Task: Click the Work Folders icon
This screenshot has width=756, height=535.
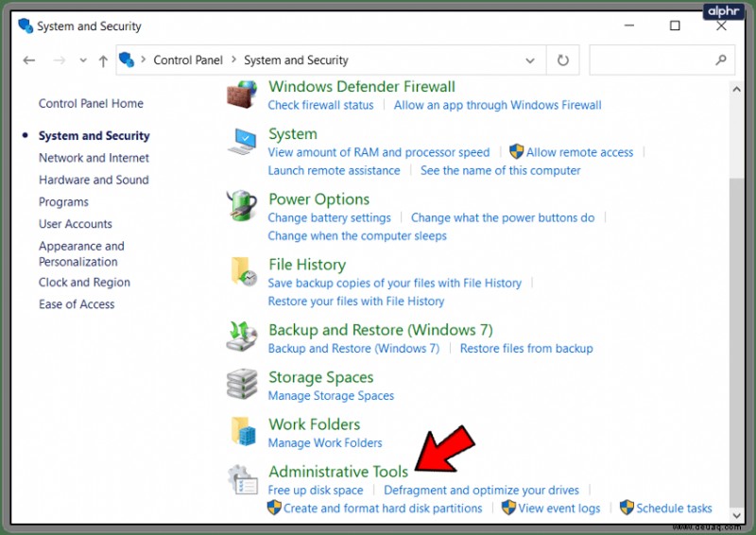Action: tap(243, 431)
